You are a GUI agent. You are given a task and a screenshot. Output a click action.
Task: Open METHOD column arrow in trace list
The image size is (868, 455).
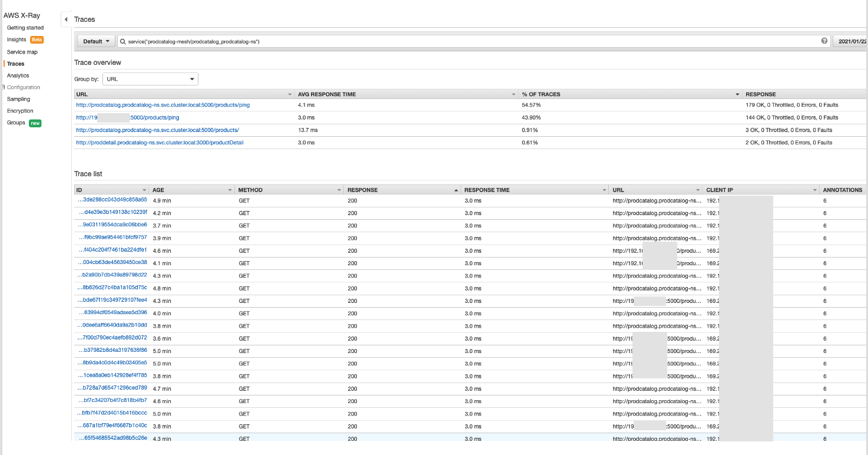[339, 190]
